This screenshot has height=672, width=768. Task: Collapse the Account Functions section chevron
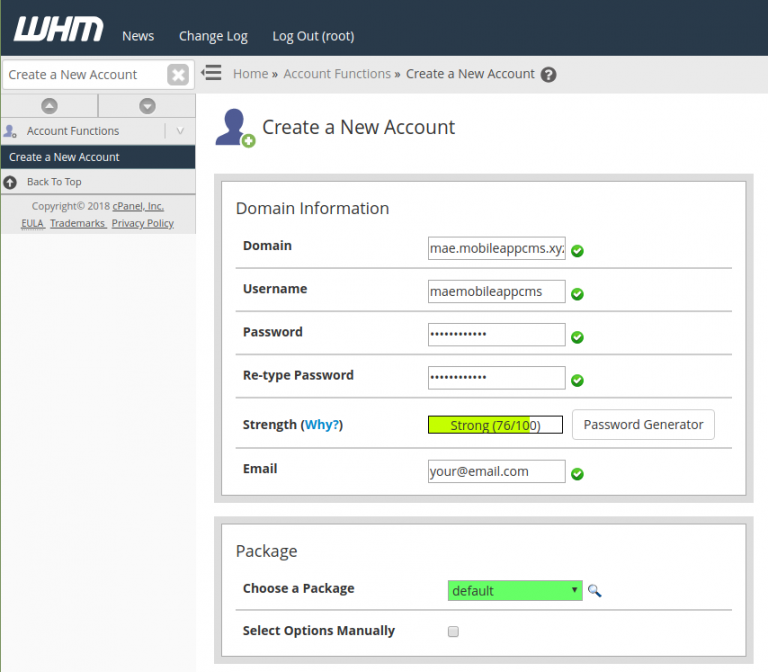[x=180, y=131]
